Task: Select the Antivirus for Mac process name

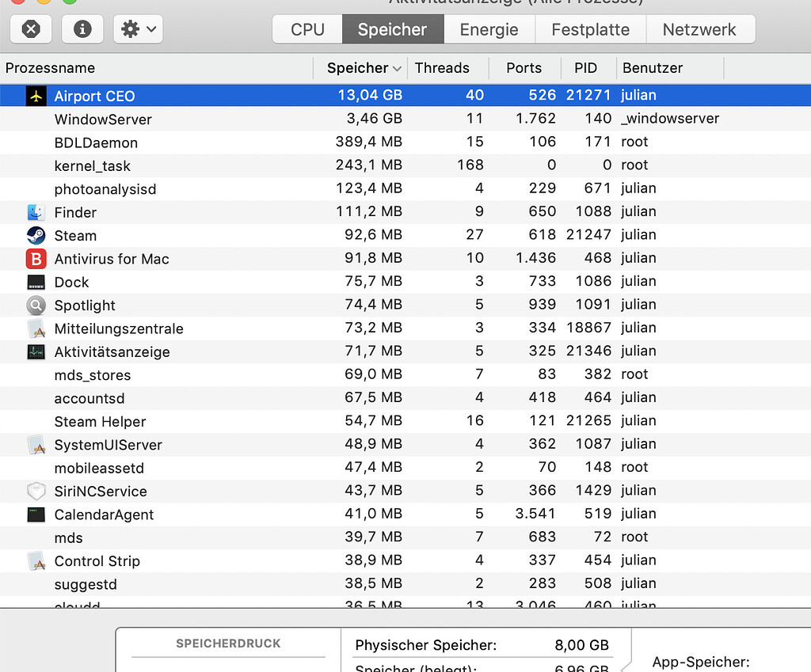Action: (112, 259)
